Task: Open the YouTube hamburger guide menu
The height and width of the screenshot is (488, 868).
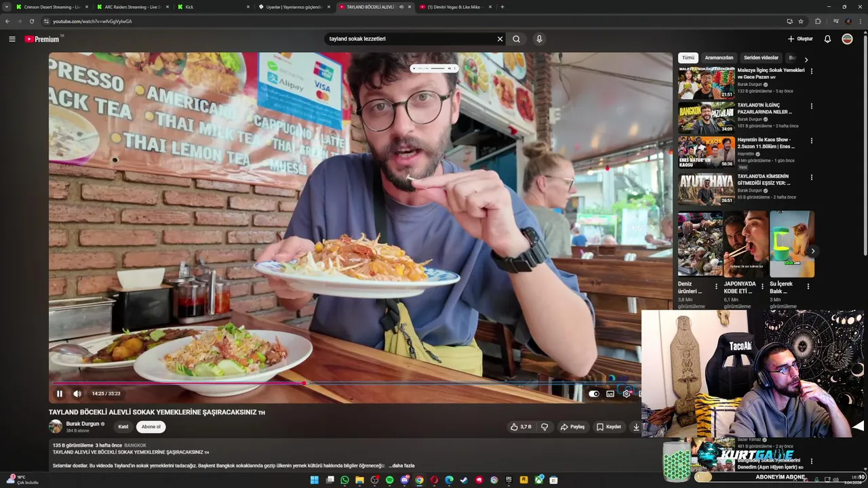Action: [12, 39]
